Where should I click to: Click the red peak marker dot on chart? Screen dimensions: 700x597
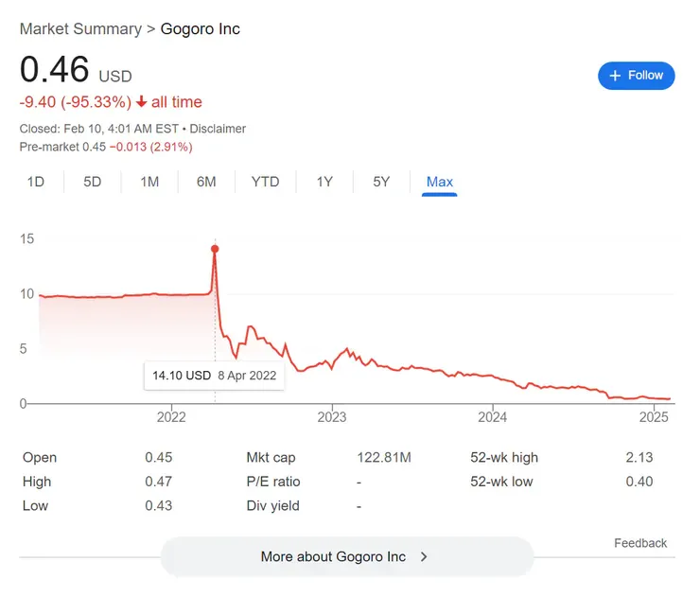215,250
